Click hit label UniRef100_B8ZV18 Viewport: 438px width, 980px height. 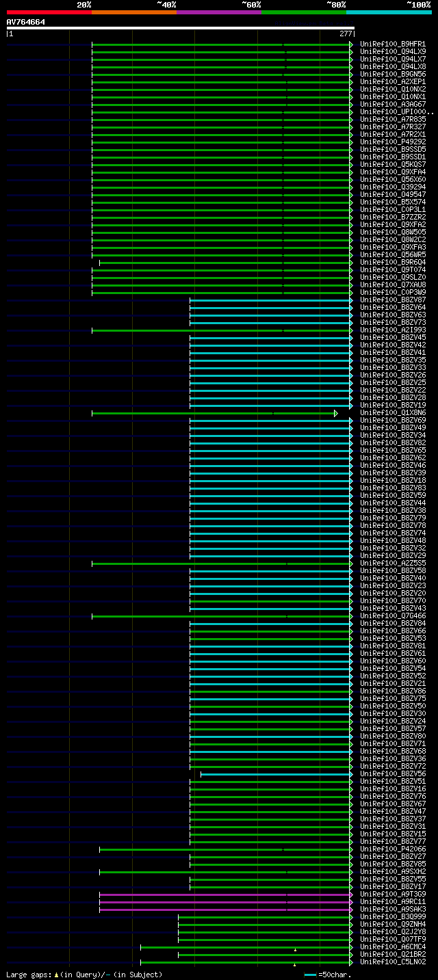(393, 481)
